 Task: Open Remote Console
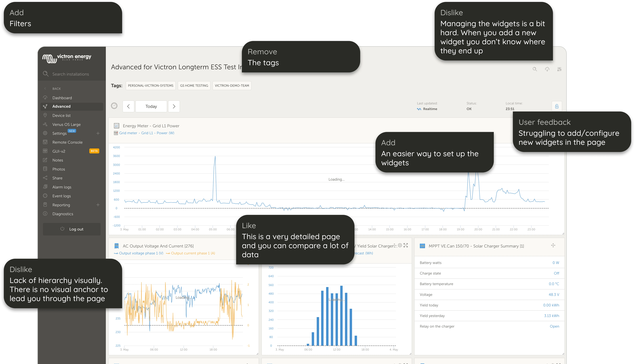[x=67, y=142]
